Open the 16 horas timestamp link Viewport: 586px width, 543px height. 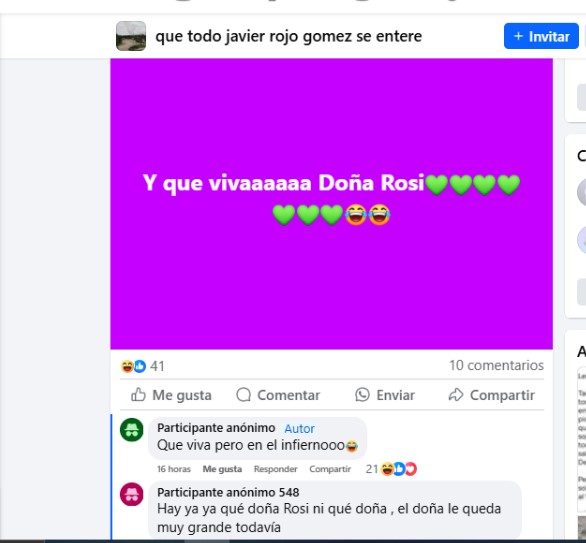[174, 469]
